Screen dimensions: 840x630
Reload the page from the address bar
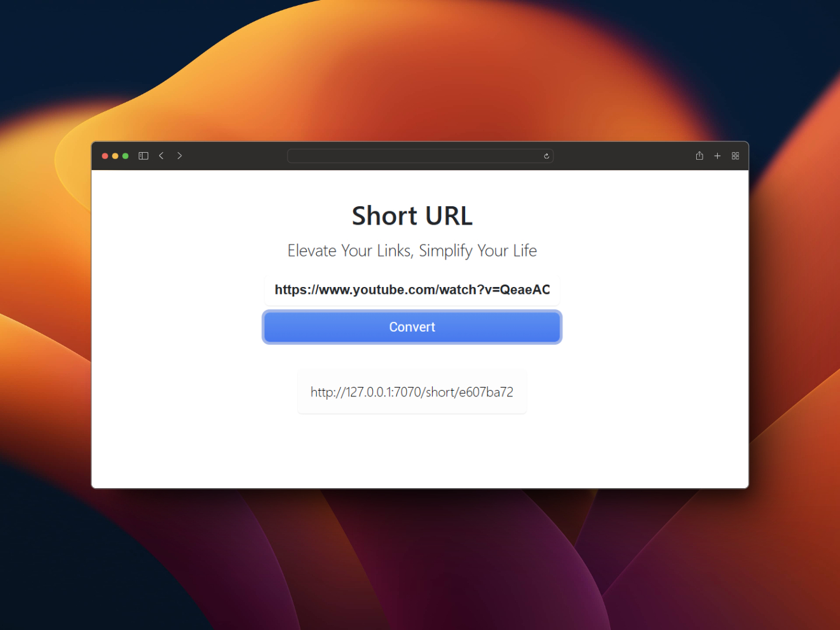point(546,156)
